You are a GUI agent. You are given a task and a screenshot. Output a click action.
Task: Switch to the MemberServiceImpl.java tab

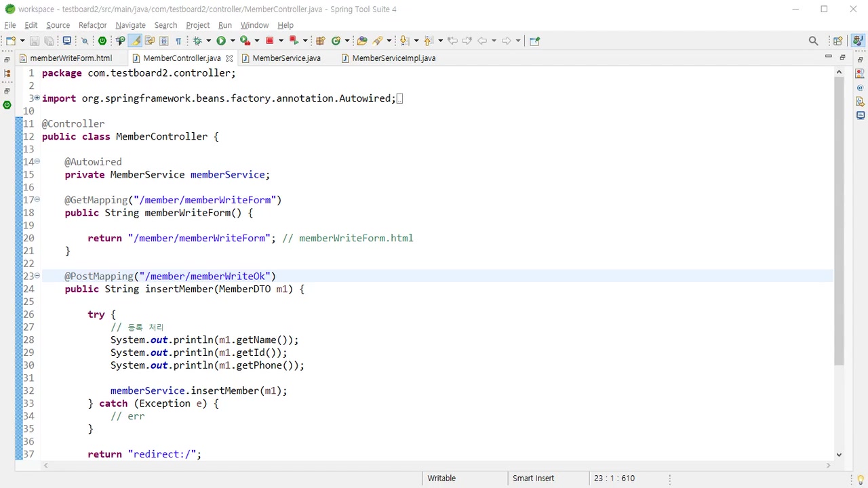[393, 58]
